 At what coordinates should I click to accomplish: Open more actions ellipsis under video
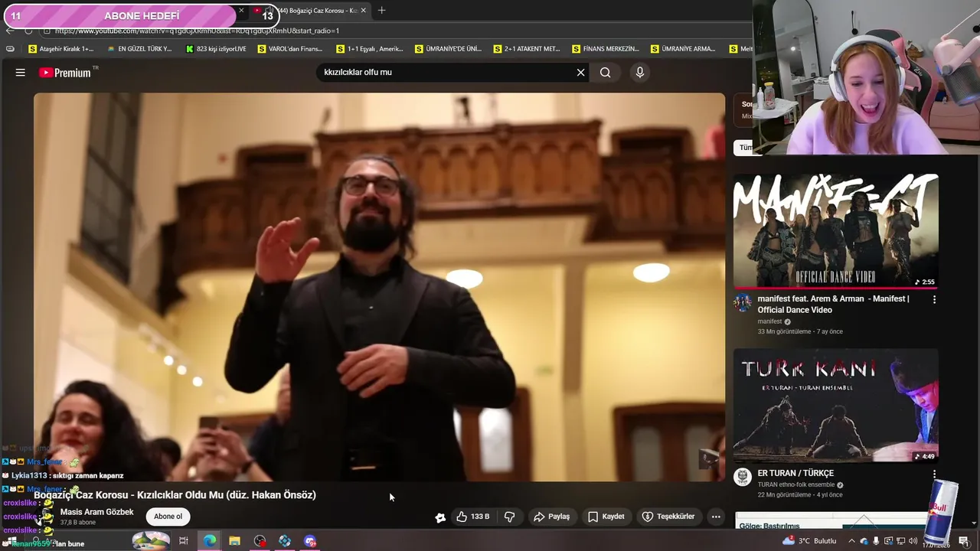click(716, 517)
